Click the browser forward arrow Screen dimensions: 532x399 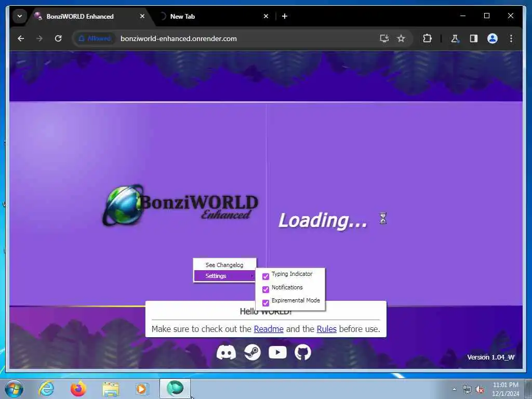(x=39, y=38)
